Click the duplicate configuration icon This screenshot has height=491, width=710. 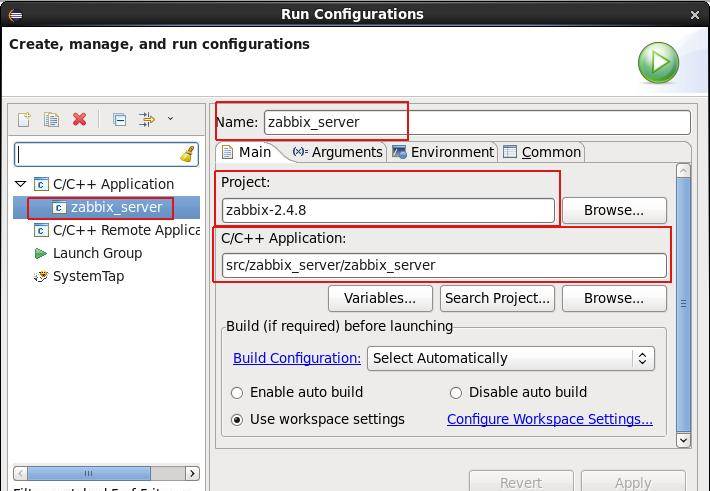pos(51,120)
